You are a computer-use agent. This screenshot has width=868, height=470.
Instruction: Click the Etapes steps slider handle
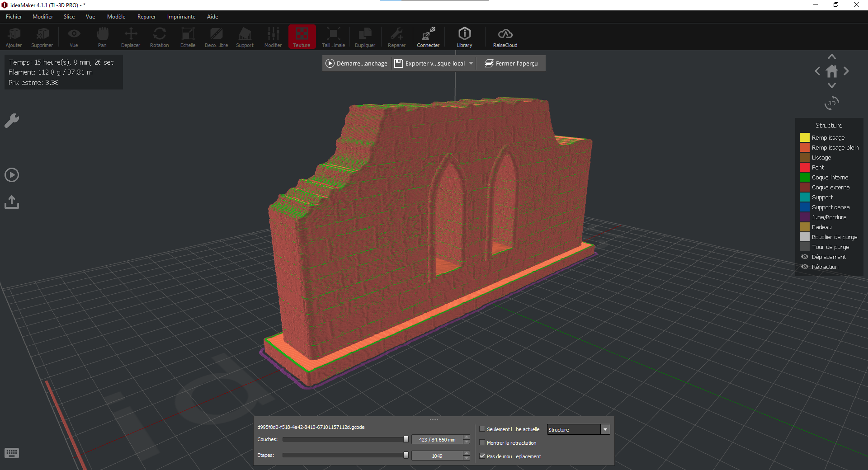point(406,455)
